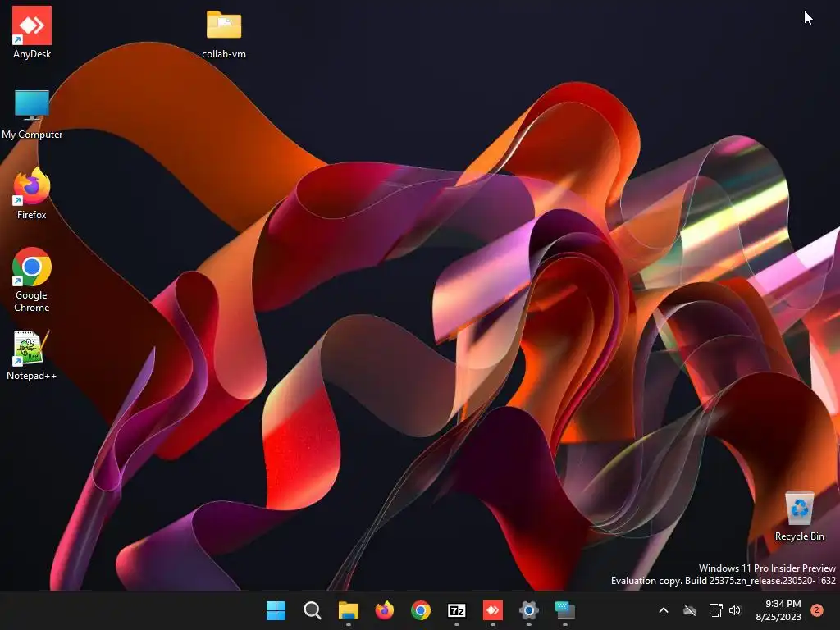Open the Settings gear taskbar app
The image size is (840, 630).
(x=529, y=610)
